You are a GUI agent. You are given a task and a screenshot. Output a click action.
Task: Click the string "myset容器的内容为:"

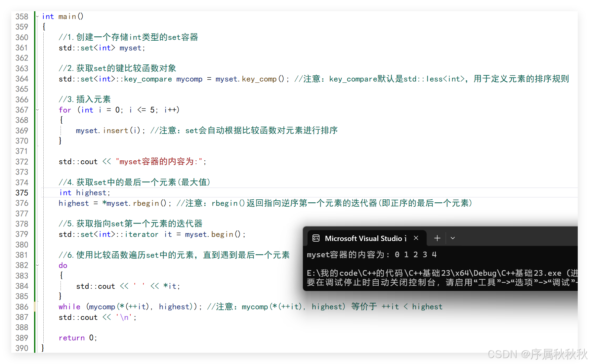159,162
